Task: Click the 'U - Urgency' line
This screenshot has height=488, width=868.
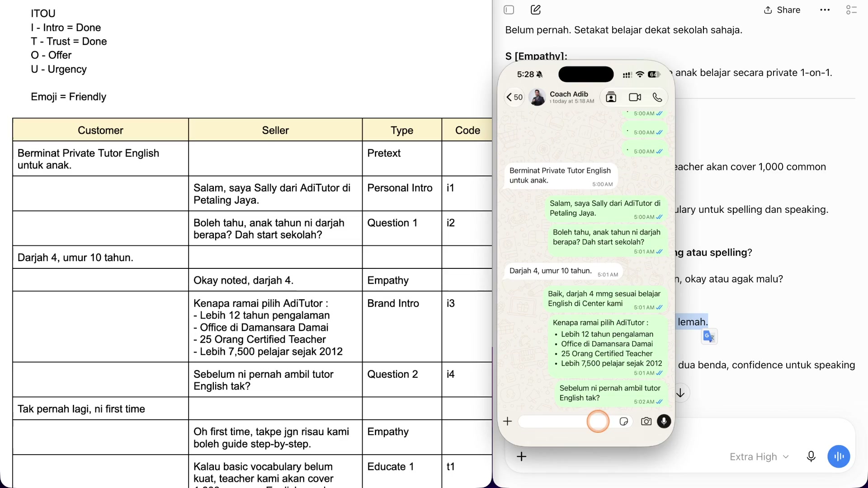Action: (59, 69)
